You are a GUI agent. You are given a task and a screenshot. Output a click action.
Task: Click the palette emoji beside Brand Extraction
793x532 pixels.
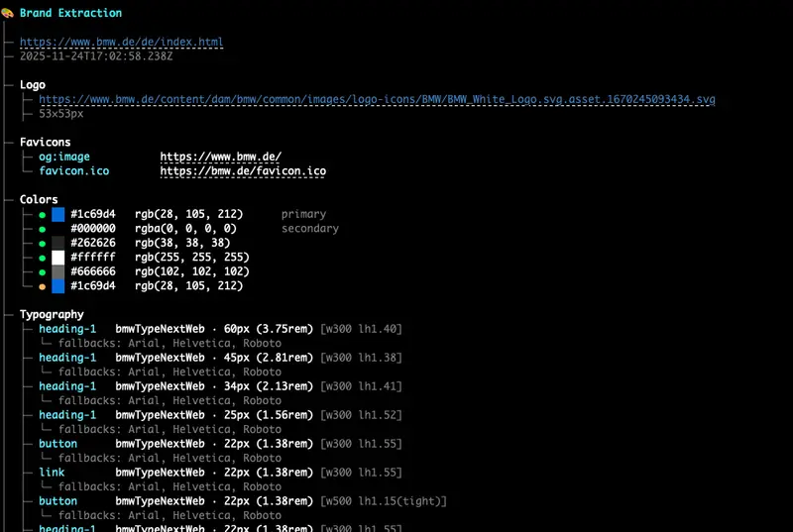pos(8,13)
